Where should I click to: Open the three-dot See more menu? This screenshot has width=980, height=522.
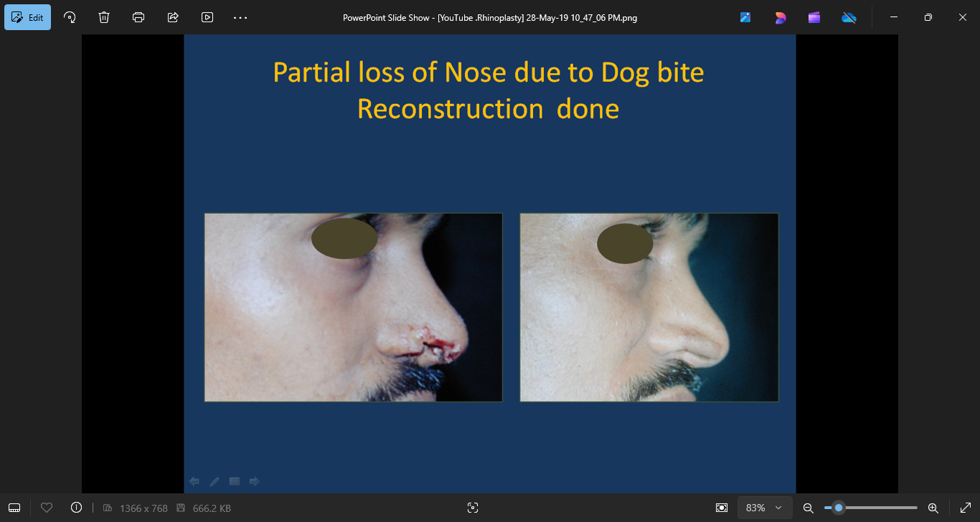click(240, 17)
